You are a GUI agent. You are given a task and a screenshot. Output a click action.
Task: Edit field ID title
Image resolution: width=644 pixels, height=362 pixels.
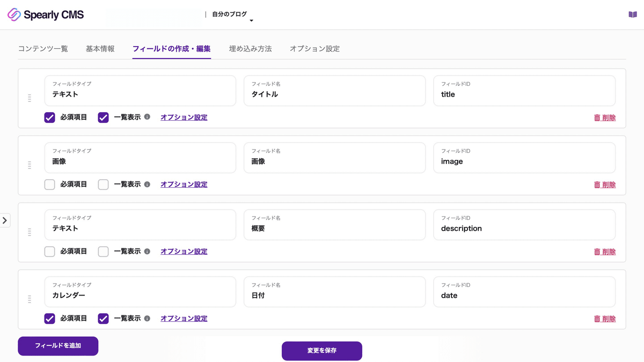click(x=524, y=91)
